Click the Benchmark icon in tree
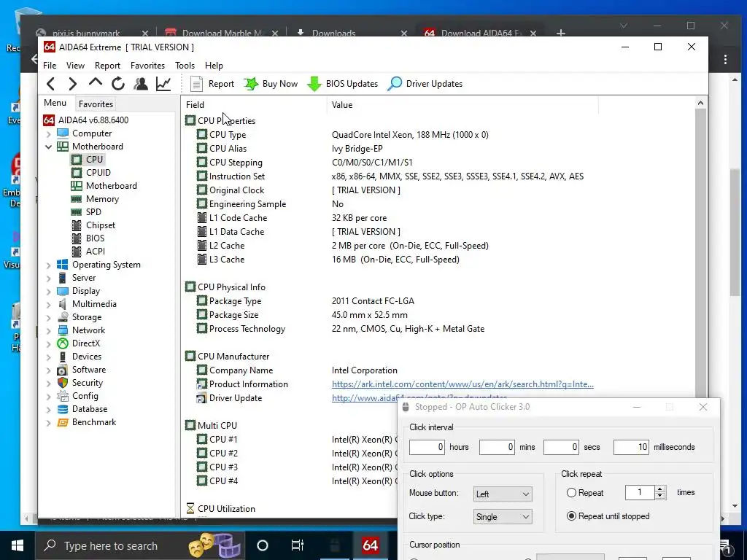Image resolution: width=747 pixels, height=560 pixels. pos(63,422)
